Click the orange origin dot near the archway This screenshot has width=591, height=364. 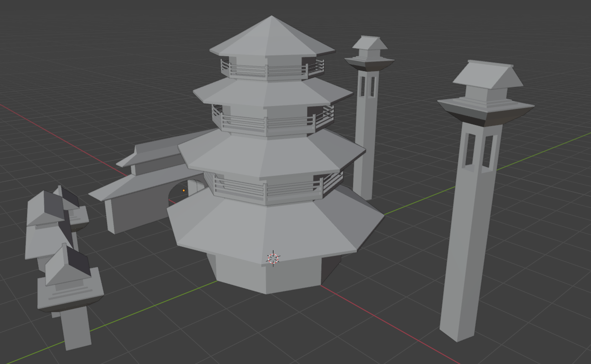click(x=184, y=190)
